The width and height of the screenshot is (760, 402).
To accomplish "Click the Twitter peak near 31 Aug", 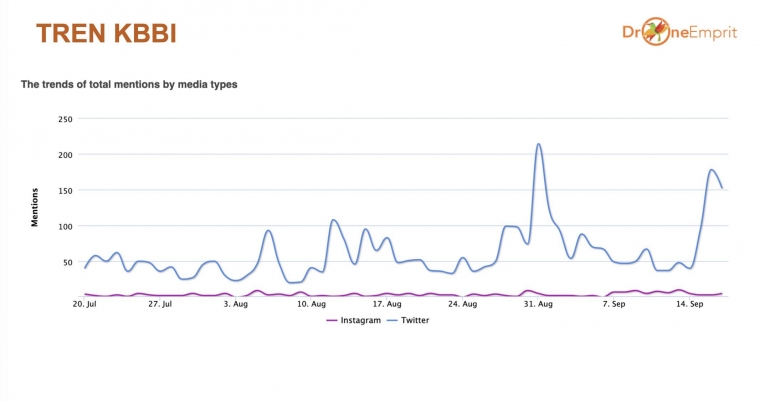I will point(538,144).
